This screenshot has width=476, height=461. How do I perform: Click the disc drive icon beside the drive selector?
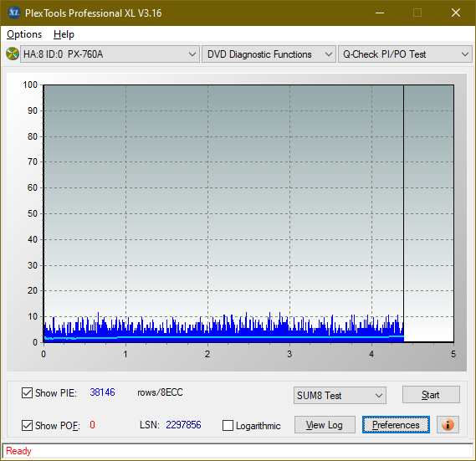tap(13, 54)
